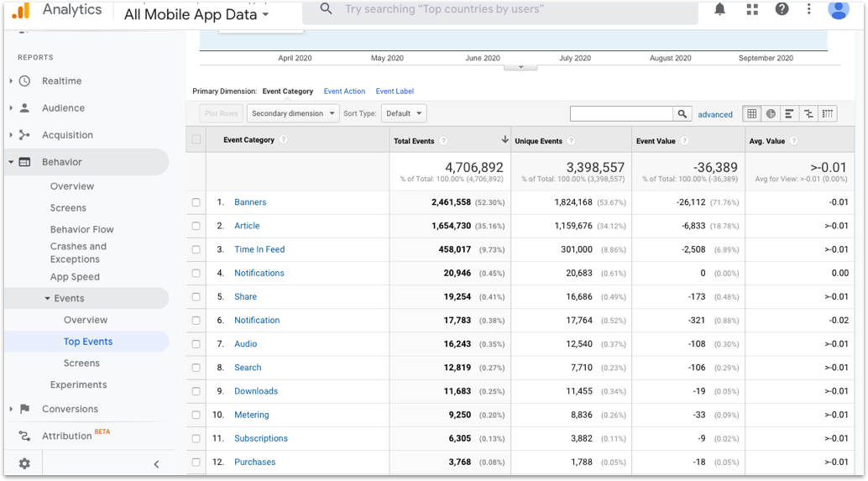
Task: Switch primary dimension to Event Label
Action: pos(395,91)
